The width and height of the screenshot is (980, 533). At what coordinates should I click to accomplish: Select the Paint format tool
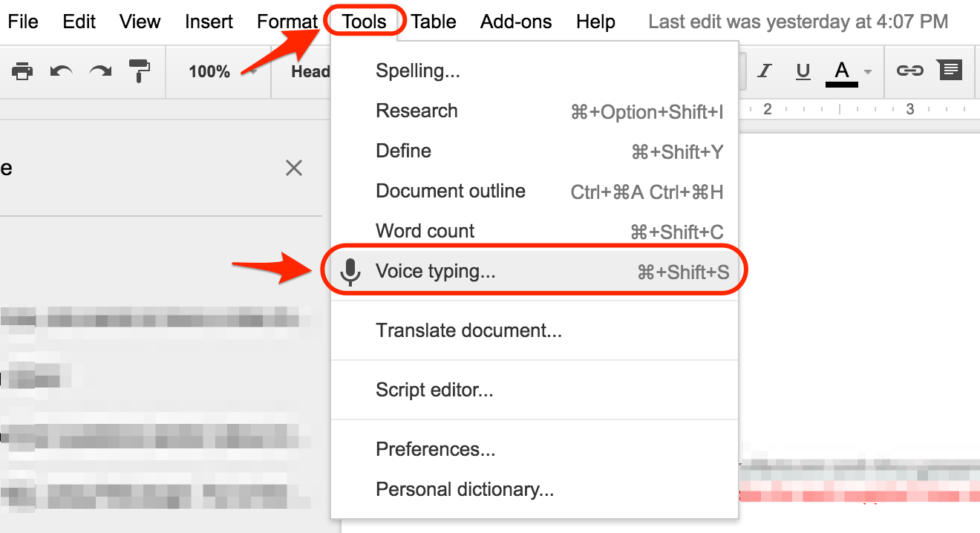[x=140, y=71]
